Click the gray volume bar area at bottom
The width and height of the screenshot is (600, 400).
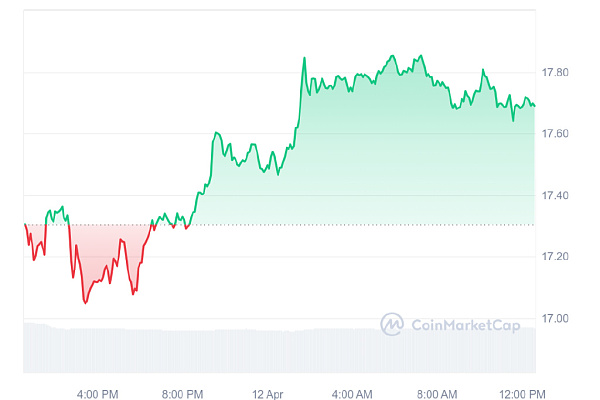(280, 350)
